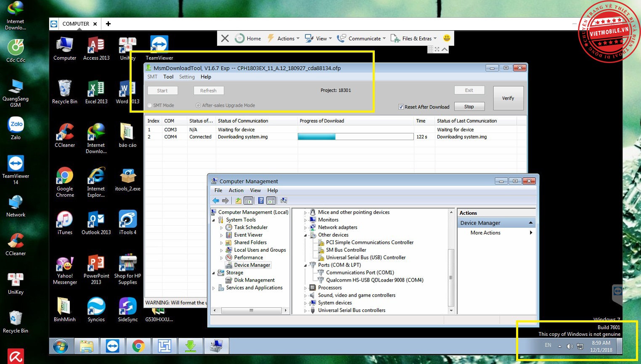Viewport: 641px width, 364px height.
Task: Open Syncios desktop icon
Action: click(x=96, y=310)
